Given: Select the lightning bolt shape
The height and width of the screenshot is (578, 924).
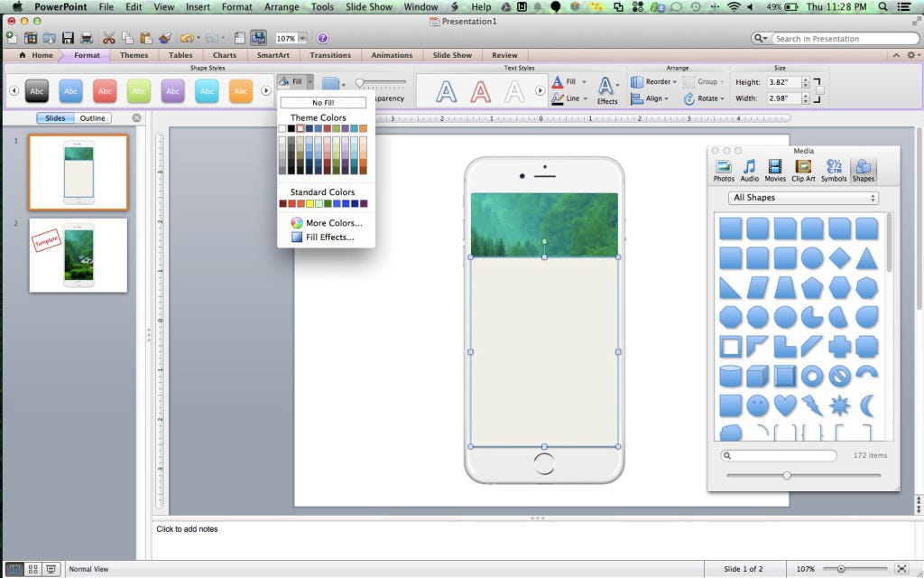Looking at the screenshot, I should point(812,406).
